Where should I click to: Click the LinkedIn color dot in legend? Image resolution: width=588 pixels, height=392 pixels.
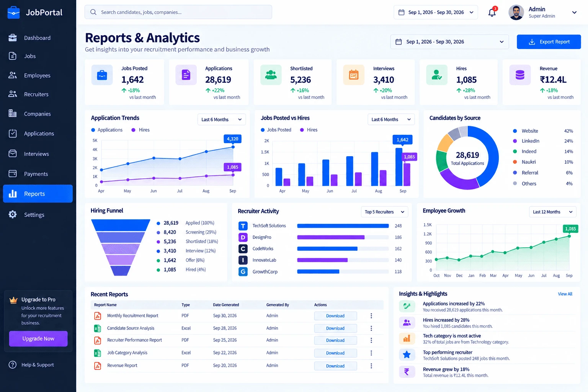point(515,141)
